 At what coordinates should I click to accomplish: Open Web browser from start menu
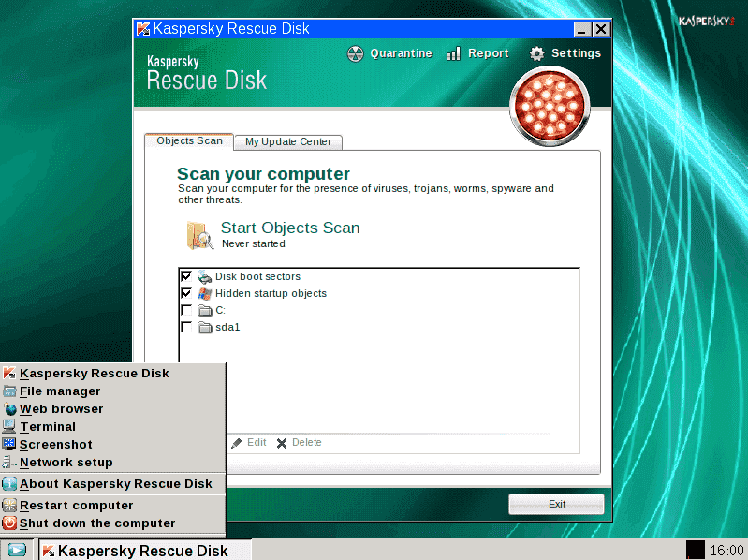[112, 409]
